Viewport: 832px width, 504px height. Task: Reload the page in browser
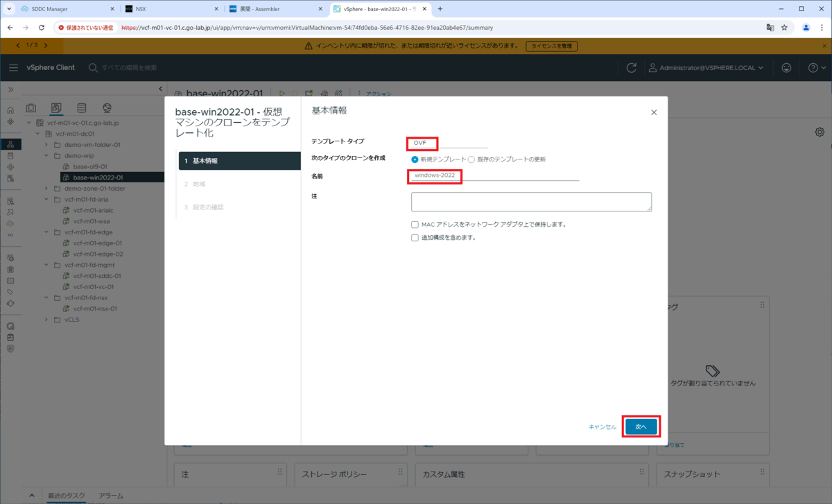tap(42, 28)
